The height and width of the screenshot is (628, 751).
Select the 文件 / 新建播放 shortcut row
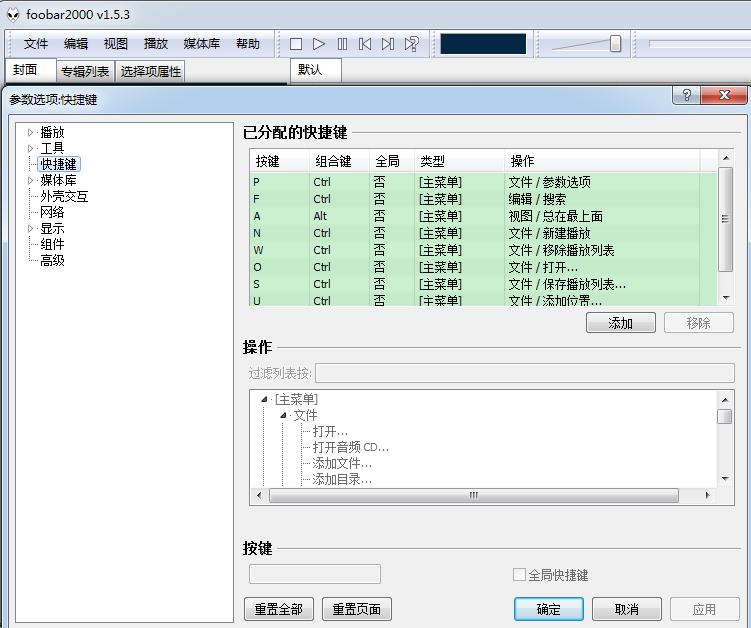pos(483,233)
